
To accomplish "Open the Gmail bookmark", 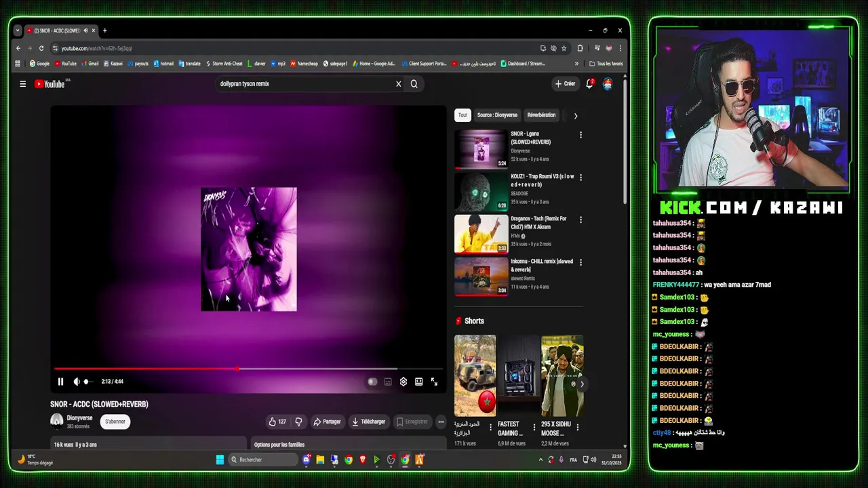I will [x=90, y=64].
